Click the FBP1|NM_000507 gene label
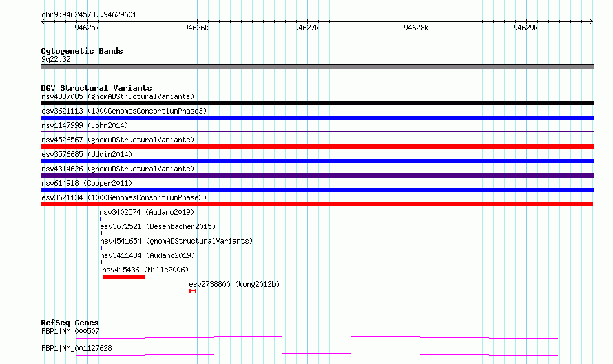Screen dimensions: 613x364 pyautogui.click(x=70, y=331)
